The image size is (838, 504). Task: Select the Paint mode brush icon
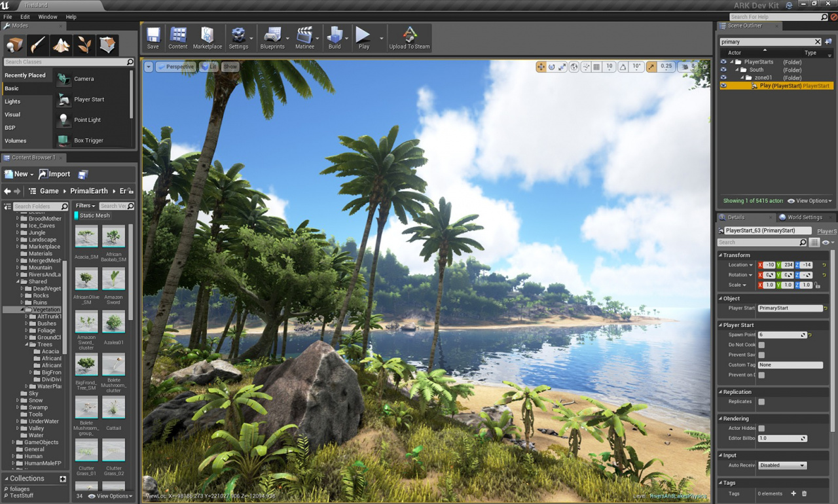click(x=37, y=45)
